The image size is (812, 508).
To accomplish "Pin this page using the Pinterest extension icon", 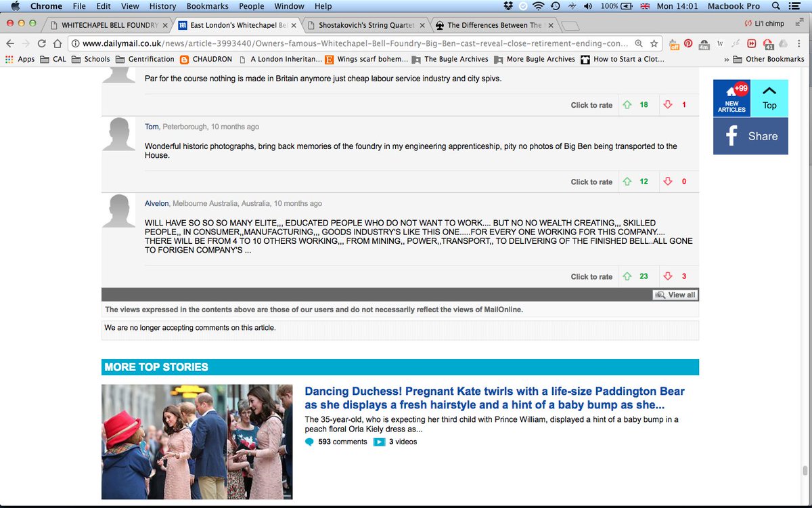I will pyautogui.click(x=688, y=43).
